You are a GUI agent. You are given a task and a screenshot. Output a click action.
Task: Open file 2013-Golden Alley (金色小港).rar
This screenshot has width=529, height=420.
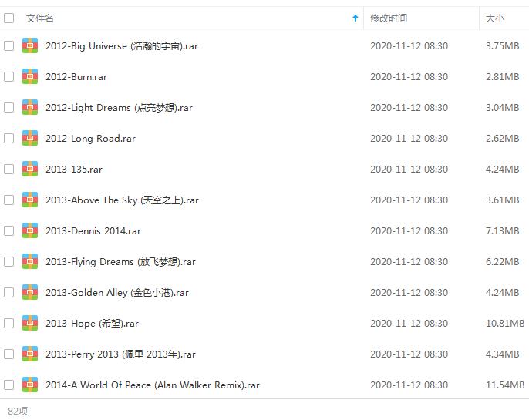[117, 293]
